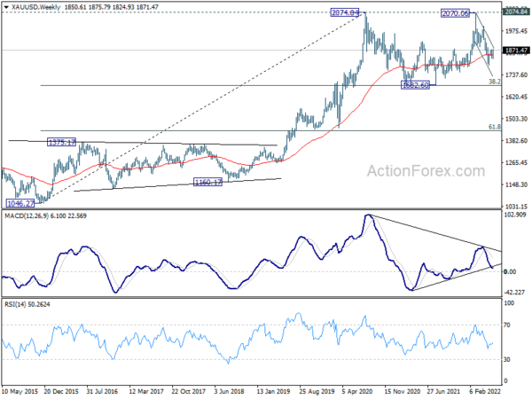Click the 10 May 2015 date marker
This screenshot has width=532, height=399.
[20, 391]
